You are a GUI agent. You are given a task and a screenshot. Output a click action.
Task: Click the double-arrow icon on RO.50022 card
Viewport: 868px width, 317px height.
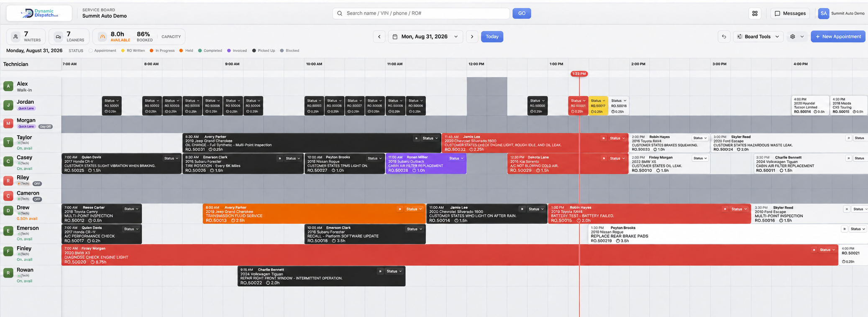point(380,271)
